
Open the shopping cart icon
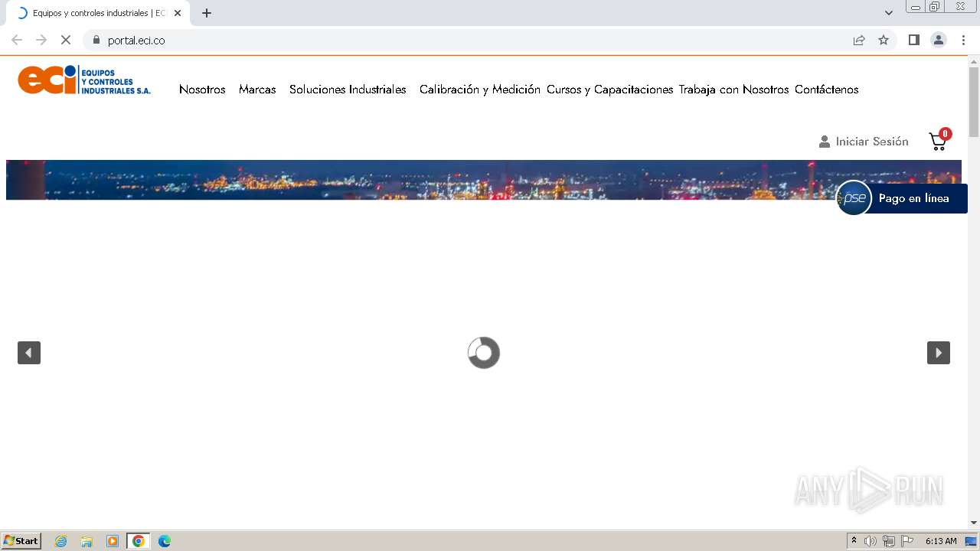pyautogui.click(x=939, y=140)
